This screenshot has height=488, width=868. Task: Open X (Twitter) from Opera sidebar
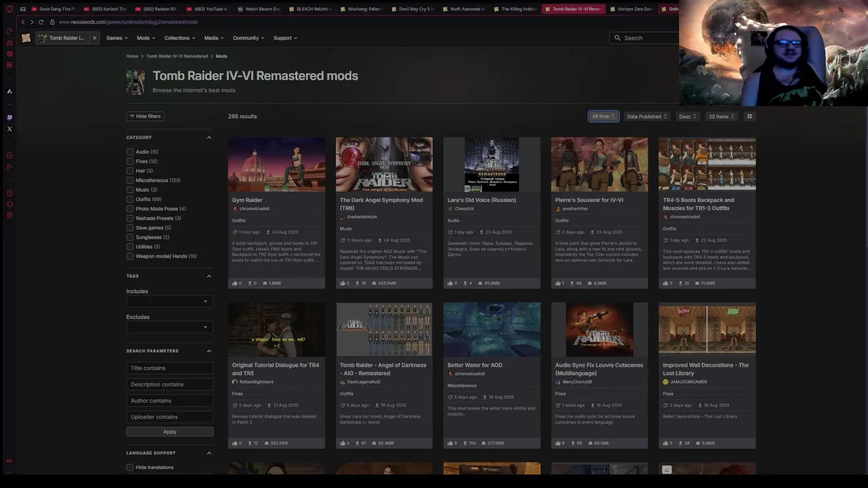click(x=9, y=129)
